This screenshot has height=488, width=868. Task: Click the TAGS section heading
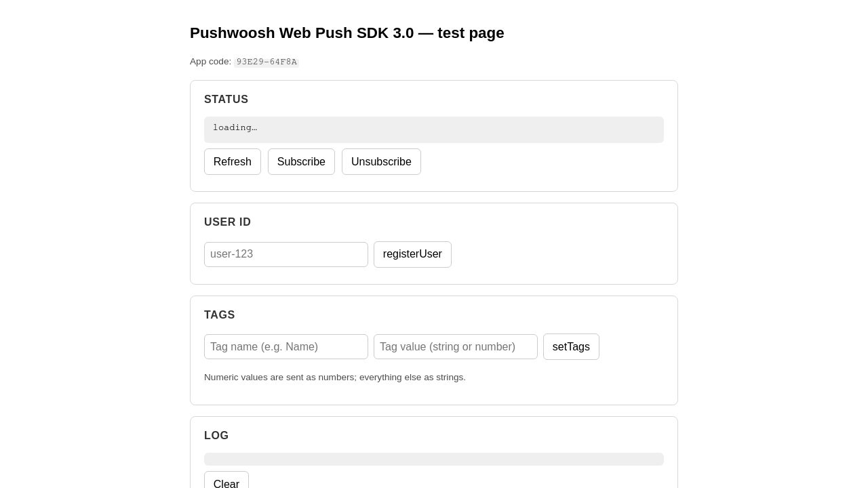point(220,315)
